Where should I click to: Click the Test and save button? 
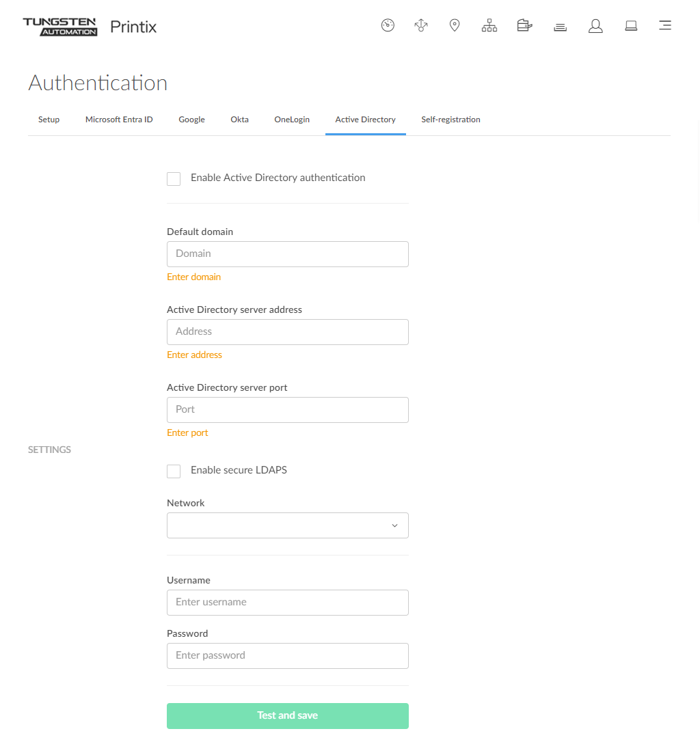[287, 715]
